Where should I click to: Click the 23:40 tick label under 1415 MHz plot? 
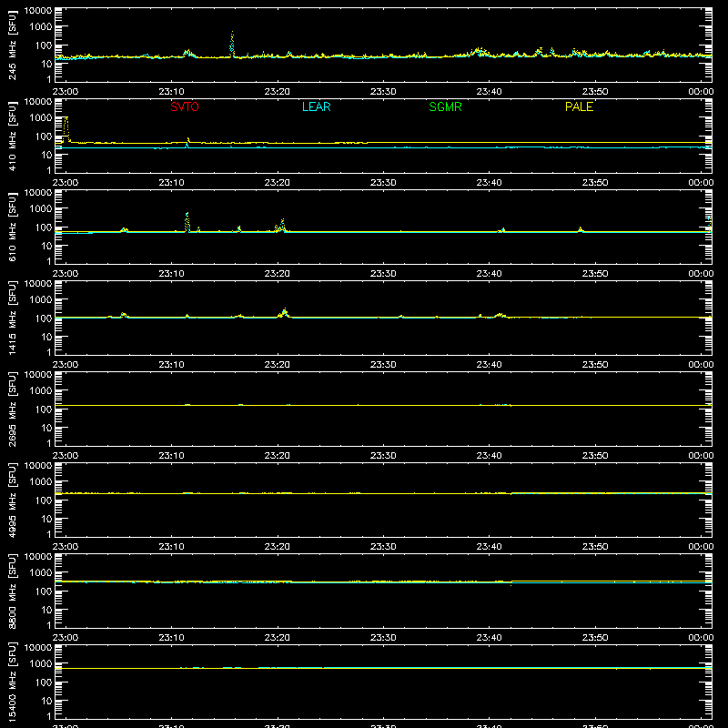(489, 365)
